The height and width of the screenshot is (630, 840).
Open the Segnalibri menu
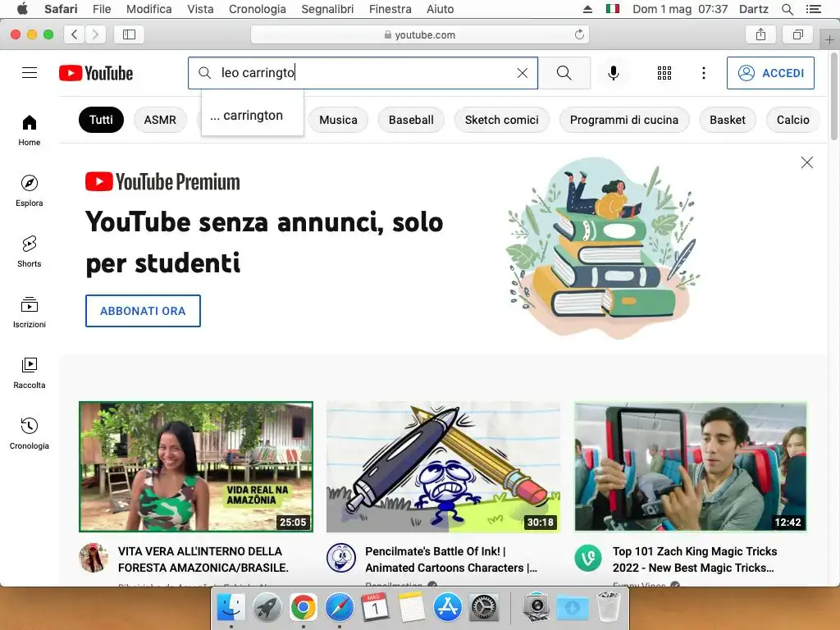click(327, 9)
